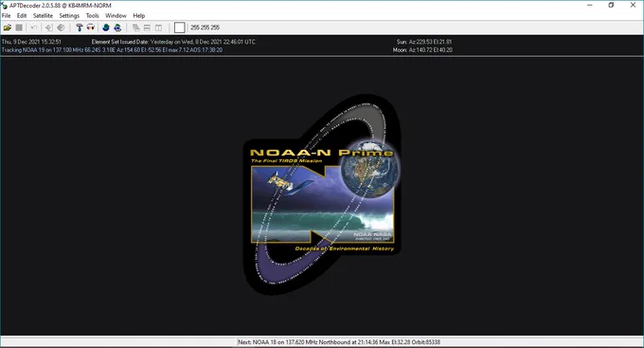This screenshot has width=644, height=348.
Task: Click the Thu, 9 Dec 2021 date text
Action: pos(31,42)
